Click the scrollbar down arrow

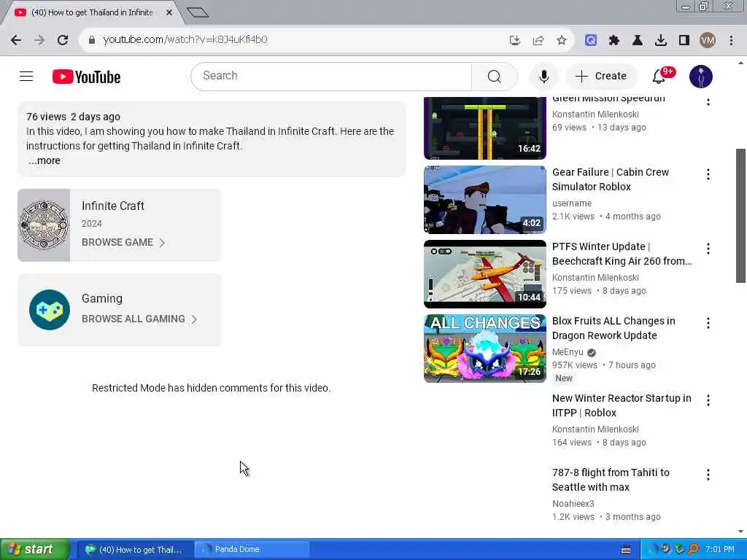(x=740, y=531)
